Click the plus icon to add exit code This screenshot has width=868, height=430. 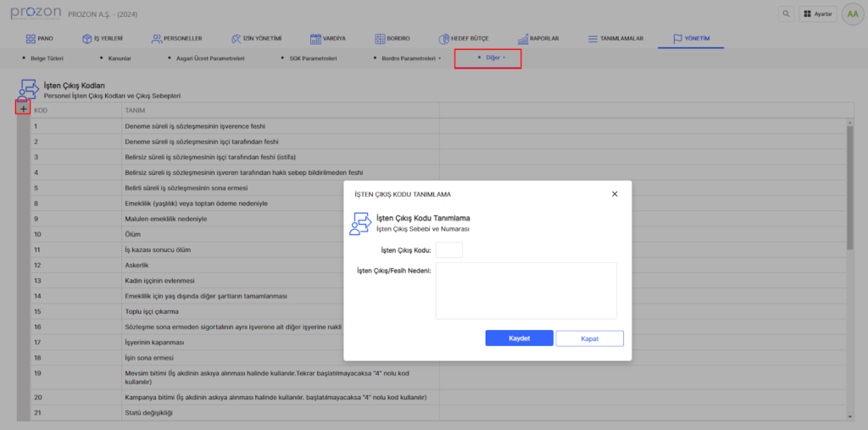[x=23, y=109]
